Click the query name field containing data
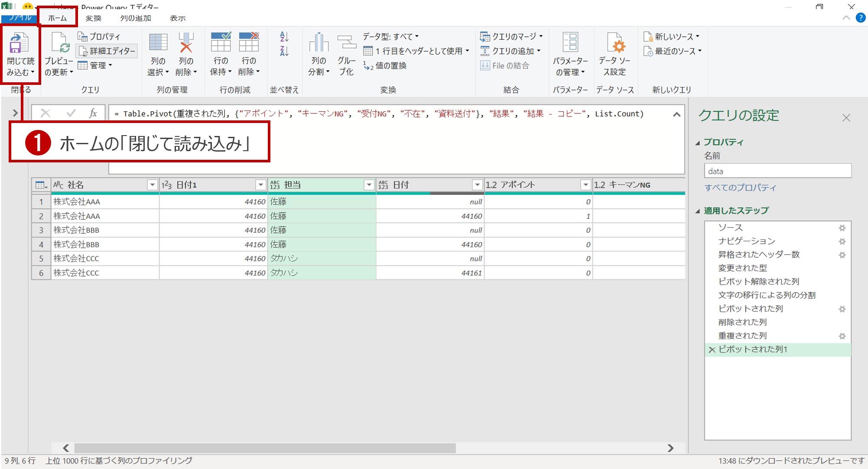Screen dimensions: 868x469 coord(777,171)
